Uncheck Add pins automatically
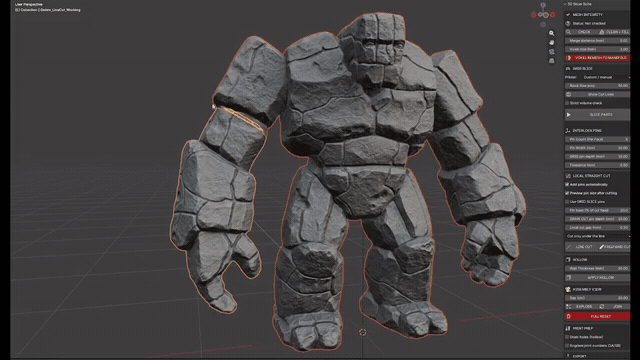 pyautogui.click(x=567, y=184)
